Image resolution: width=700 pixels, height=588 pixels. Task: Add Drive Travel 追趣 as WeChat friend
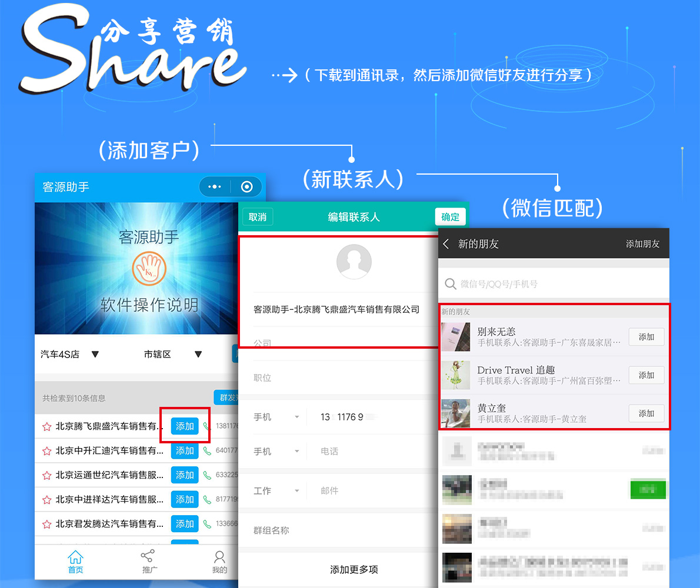(646, 375)
